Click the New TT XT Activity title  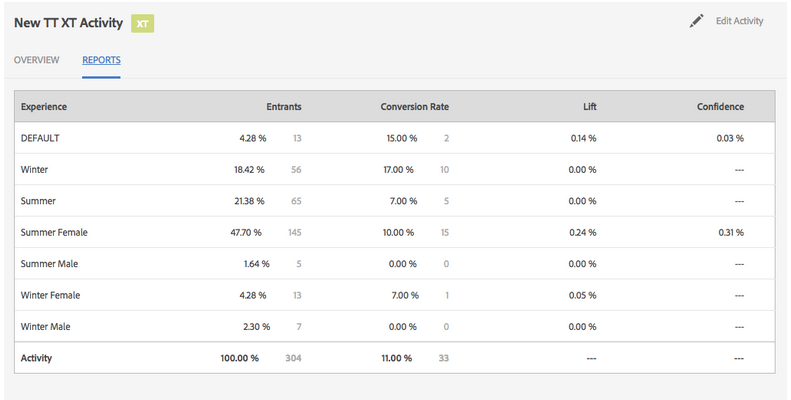click(68, 22)
